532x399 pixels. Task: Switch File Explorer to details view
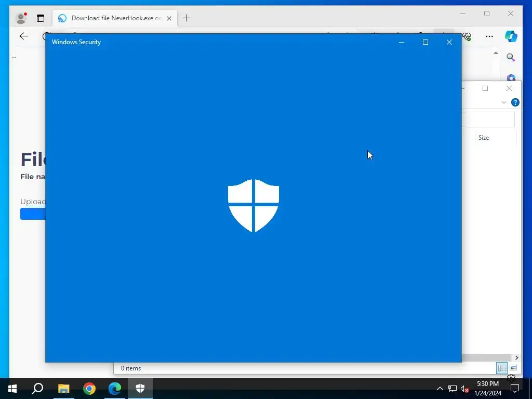point(502,368)
